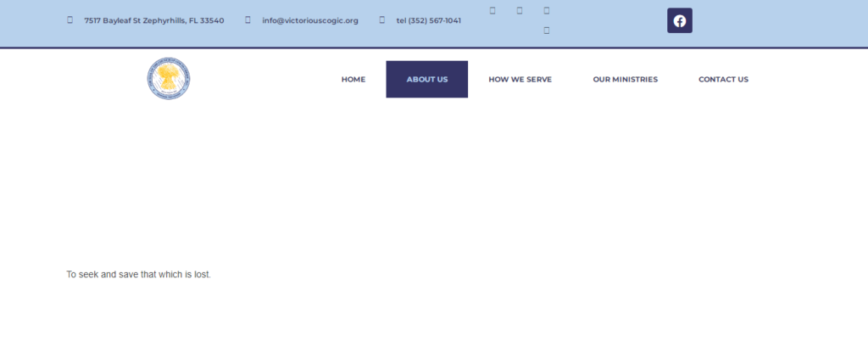Click the phone icon before the telephone number
Screen dimensions: 868x341
pos(381,20)
